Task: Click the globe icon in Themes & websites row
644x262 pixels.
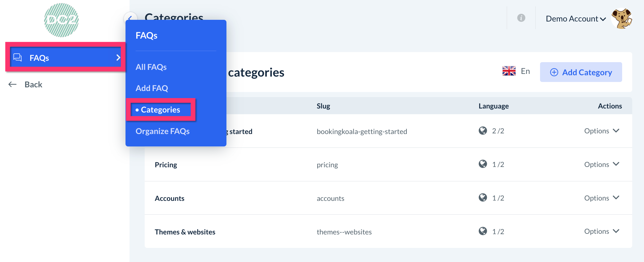Action: point(483,231)
